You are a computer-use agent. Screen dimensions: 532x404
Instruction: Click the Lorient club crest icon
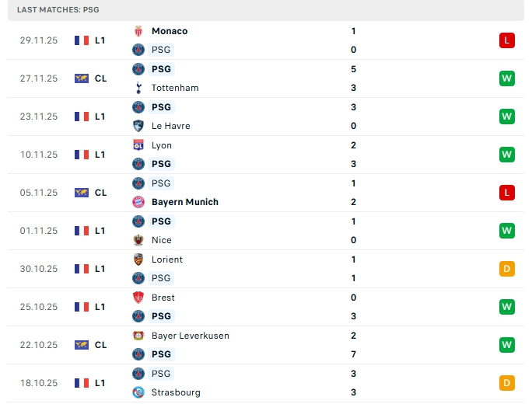pyautogui.click(x=138, y=259)
